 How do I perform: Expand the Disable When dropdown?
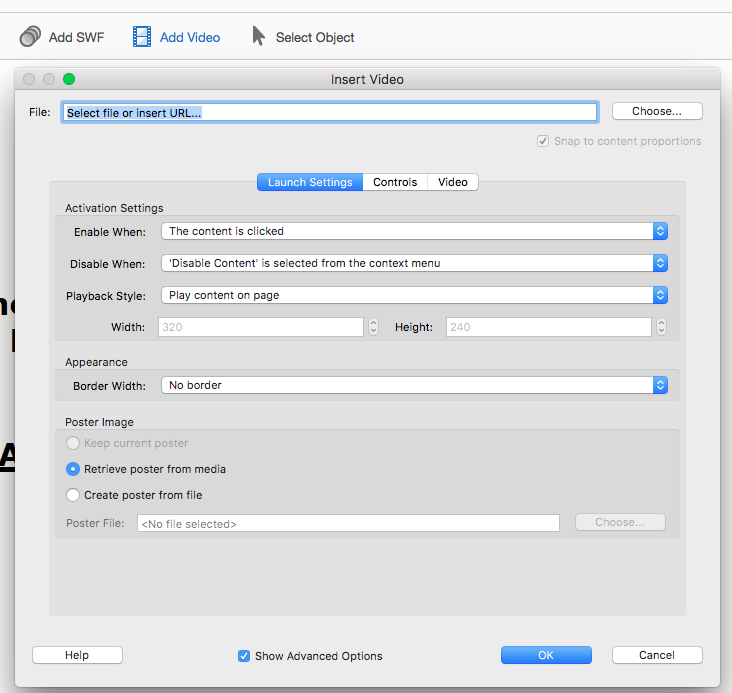pyautogui.click(x=414, y=263)
